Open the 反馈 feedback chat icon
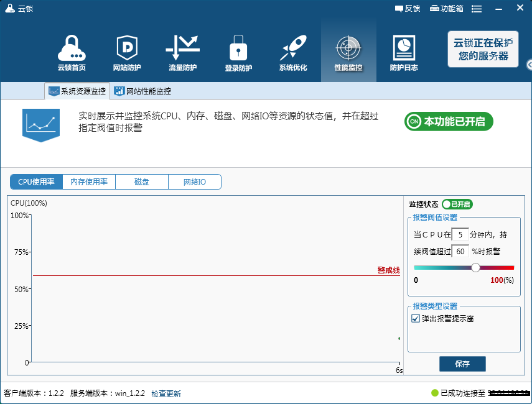The image size is (532, 404). [x=399, y=9]
